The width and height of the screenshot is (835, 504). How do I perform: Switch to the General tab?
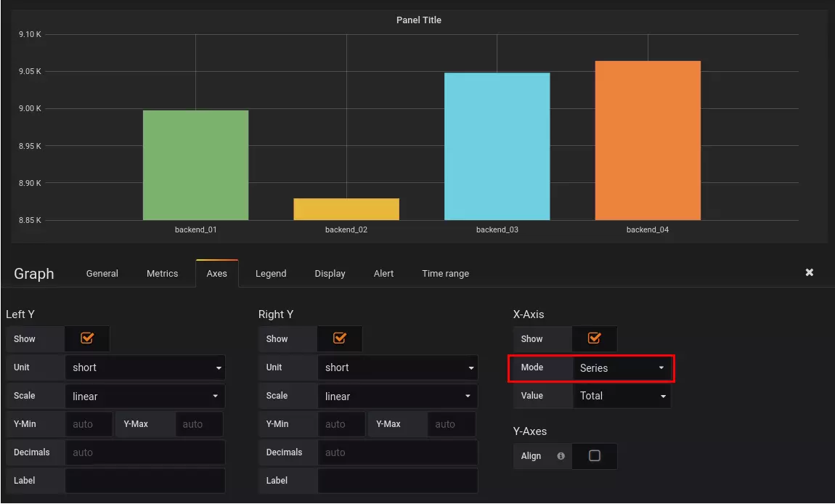(x=102, y=273)
